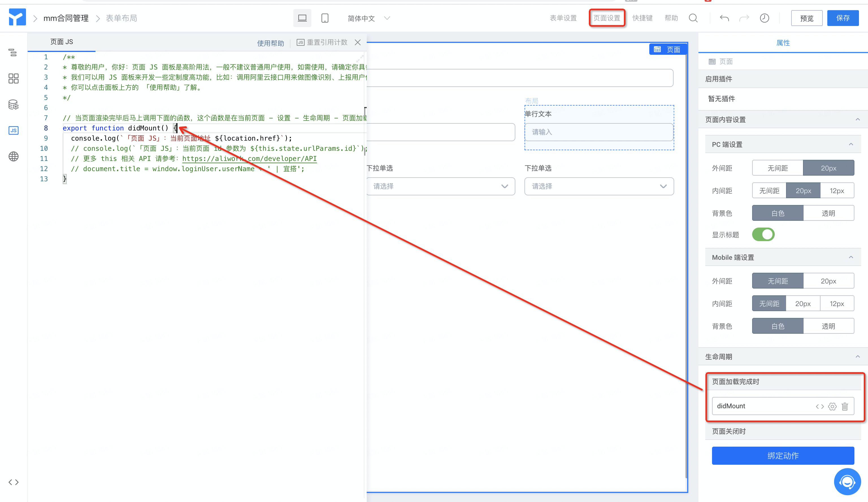Open the 简体中文 language dropdown

coord(368,18)
